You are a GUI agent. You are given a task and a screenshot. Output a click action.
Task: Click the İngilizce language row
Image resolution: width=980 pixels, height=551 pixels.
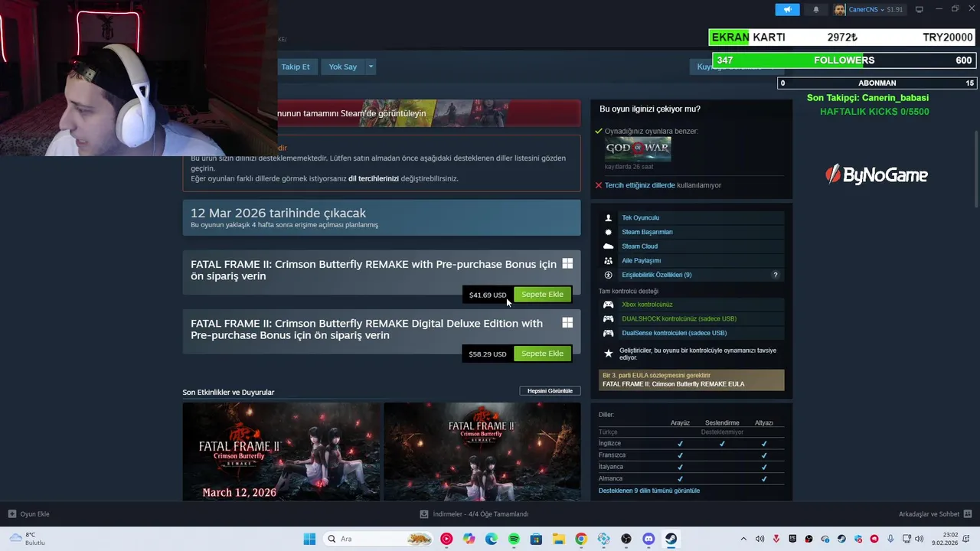[x=691, y=443]
